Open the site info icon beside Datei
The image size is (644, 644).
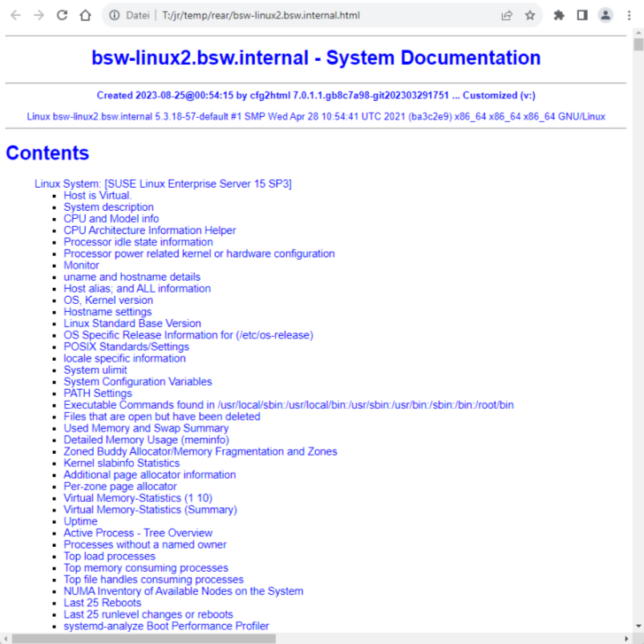(x=114, y=15)
